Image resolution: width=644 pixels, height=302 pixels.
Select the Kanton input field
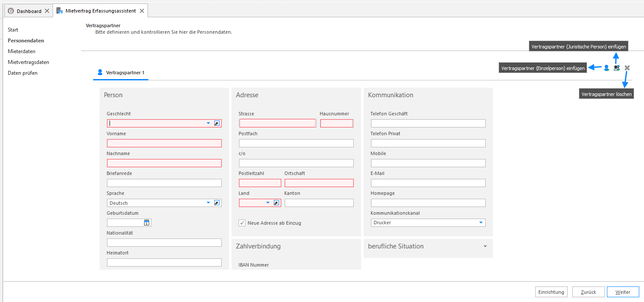click(x=319, y=203)
